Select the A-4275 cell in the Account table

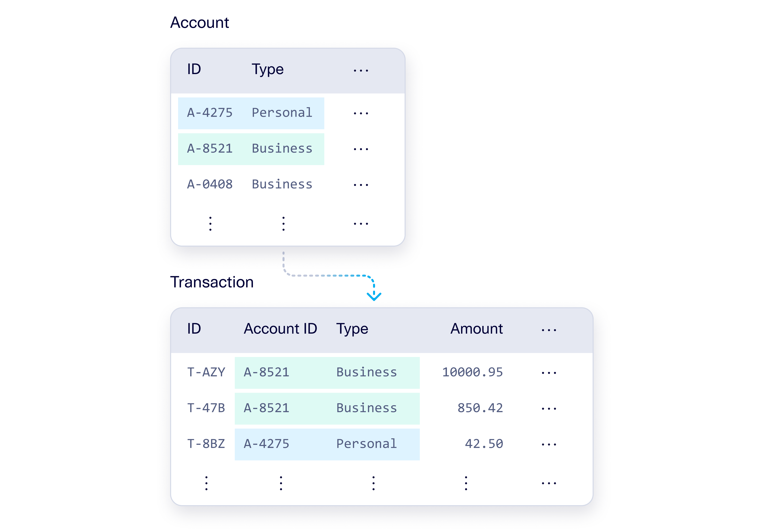pos(210,113)
